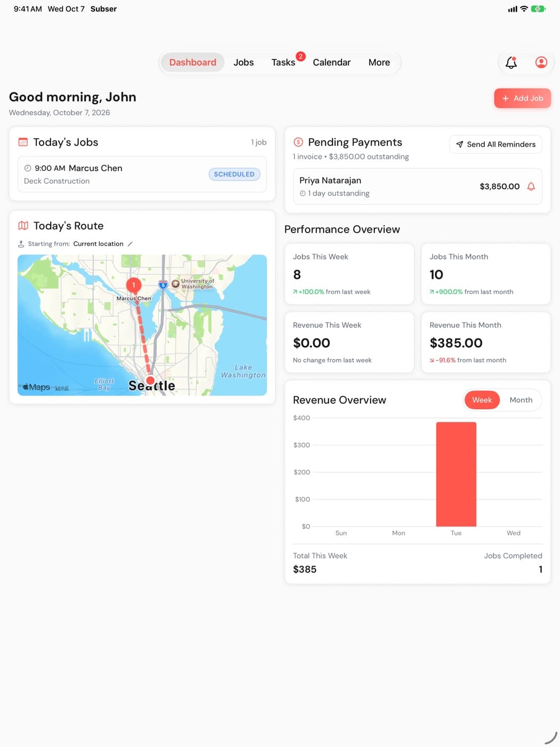Click the date 'Wednesday, October 7, 2026'
The height and width of the screenshot is (747, 560).
point(59,113)
